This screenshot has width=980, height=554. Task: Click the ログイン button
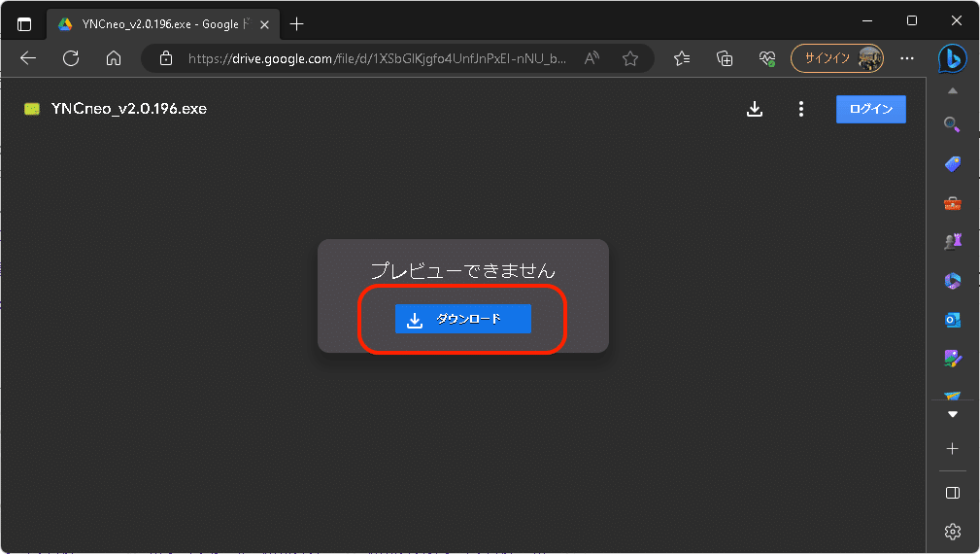[x=870, y=109]
